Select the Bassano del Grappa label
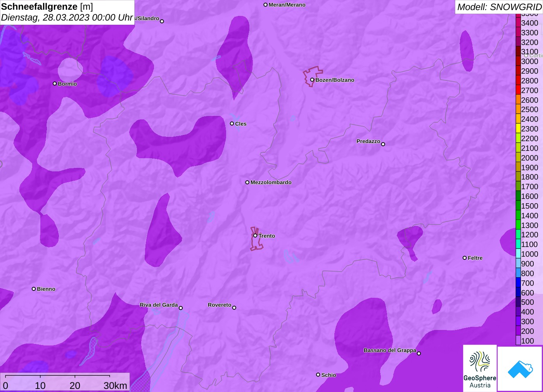 (390, 350)
